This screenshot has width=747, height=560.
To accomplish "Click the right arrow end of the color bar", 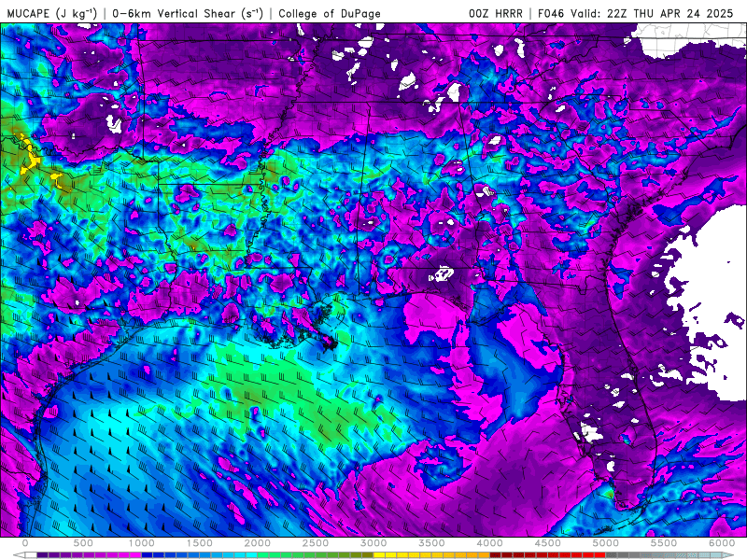I will [x=728, y=554].
